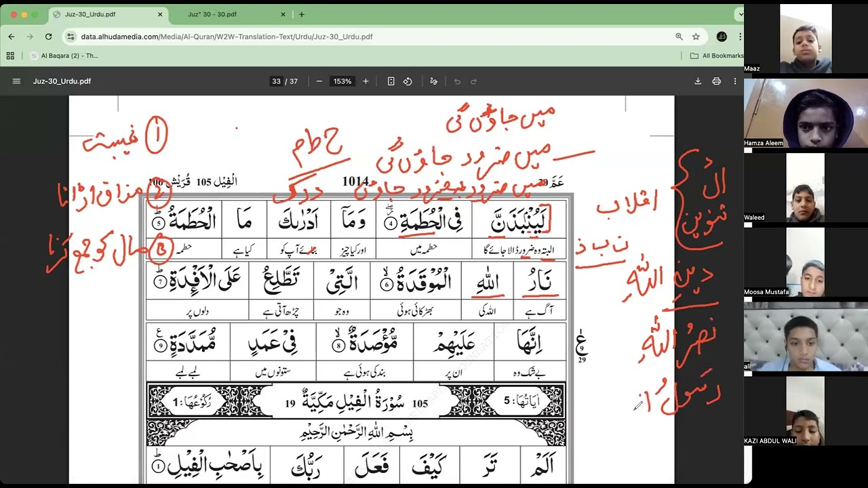Click the Urdu translation 'آگ ہے'

pos(540,311)
